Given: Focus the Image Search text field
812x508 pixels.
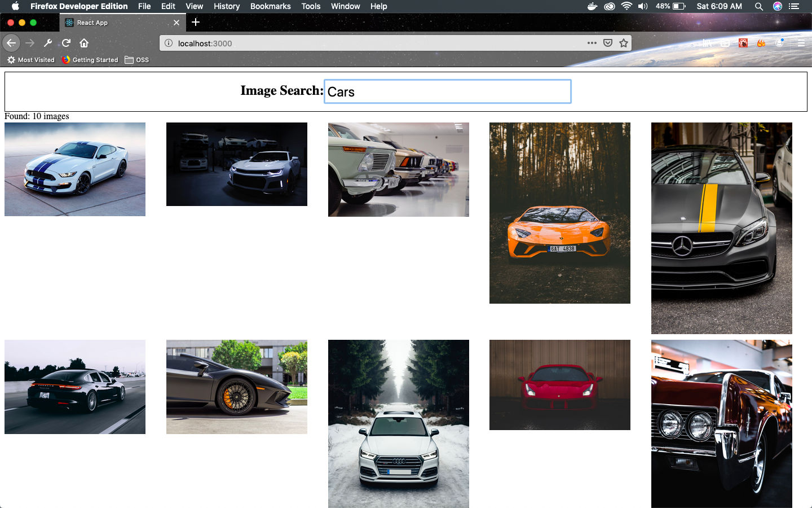Looking at the screenshot, I should [448, 91].
